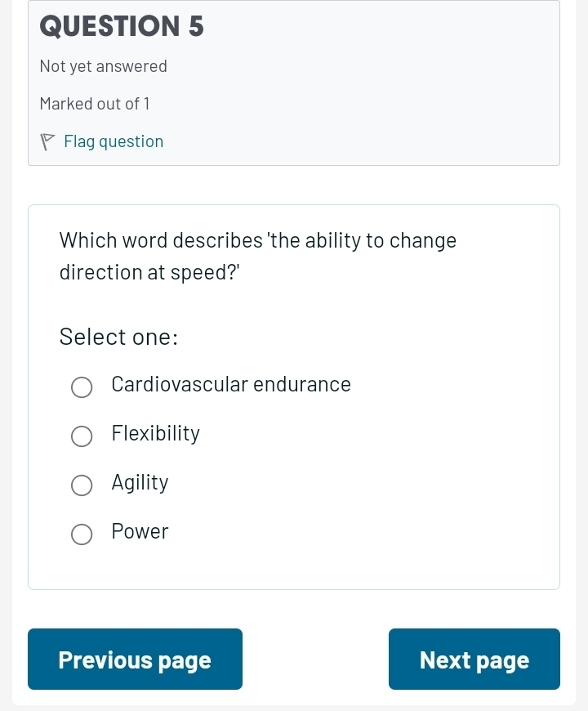The height and width of the screenshot is (711, 588).
Task: Click the Agility label text
Action: click(x=140, y=482)
